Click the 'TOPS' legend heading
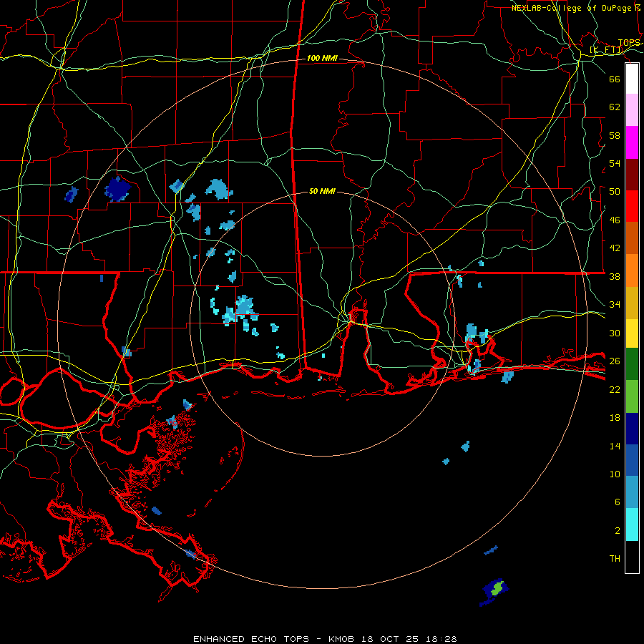Viewport: 644px width, 644px height. click(x=629, y=43)
